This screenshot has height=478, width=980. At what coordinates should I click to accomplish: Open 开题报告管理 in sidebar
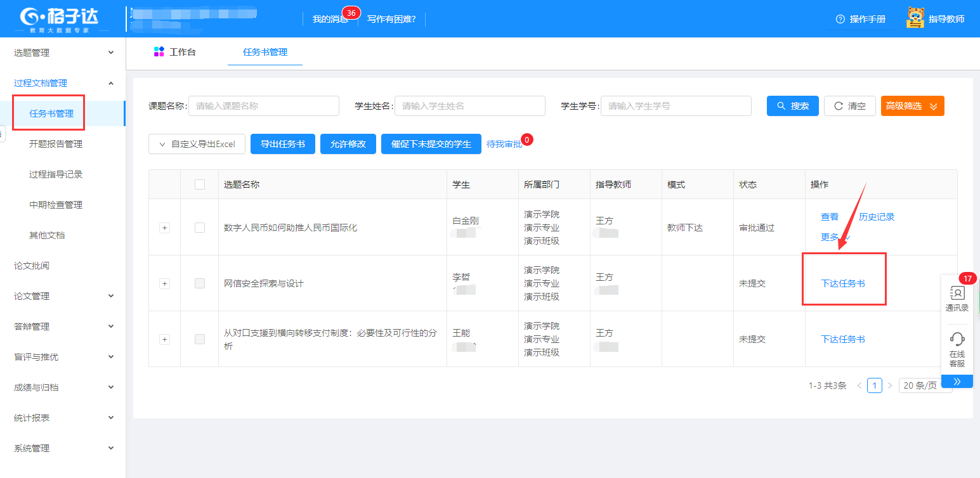pos(56,144)
